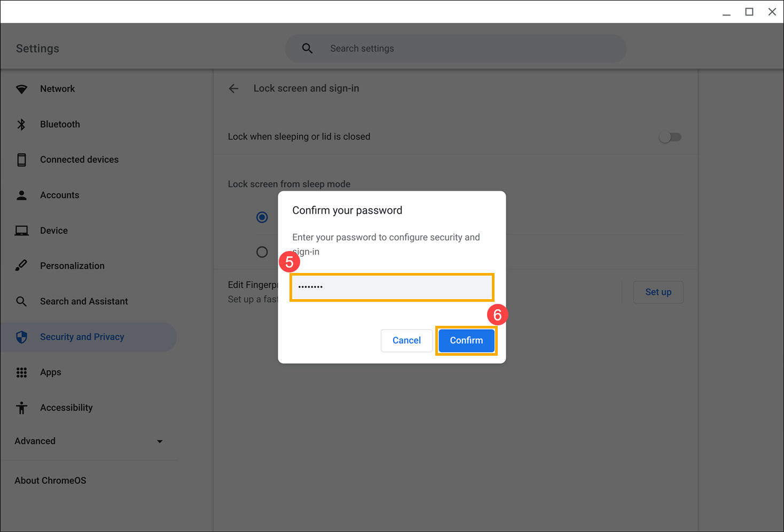Image resolution: width=784 pixels, height=532 pixels.
Task: Go back with the arrow icon
Action: coord(233,89)
